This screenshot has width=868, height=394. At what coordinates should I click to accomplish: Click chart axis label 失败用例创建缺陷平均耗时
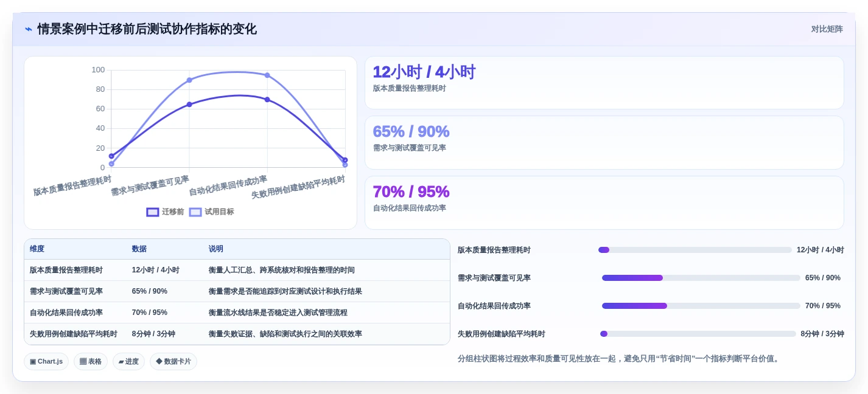[298, 187]
